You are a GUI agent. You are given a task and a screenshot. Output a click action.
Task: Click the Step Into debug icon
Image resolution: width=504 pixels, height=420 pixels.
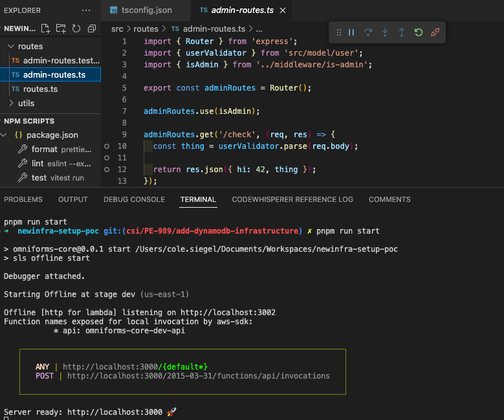click(x=385, y=32)
